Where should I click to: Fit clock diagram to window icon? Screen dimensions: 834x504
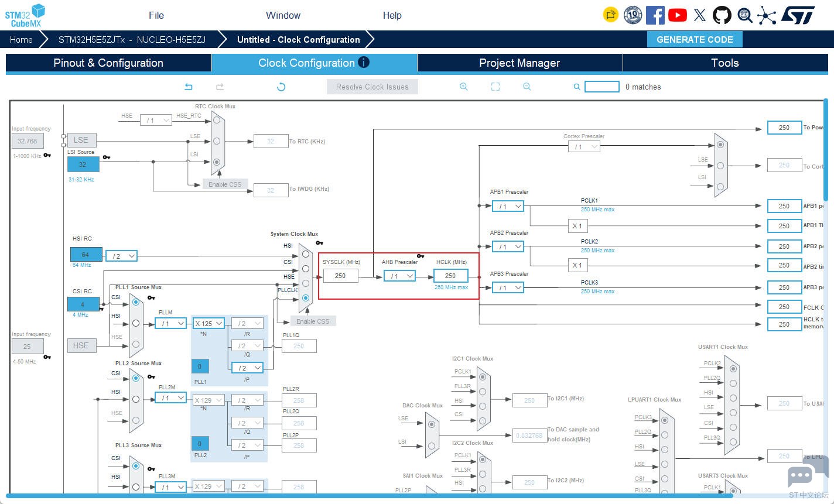pyautogui.click(x=495, y=87)
